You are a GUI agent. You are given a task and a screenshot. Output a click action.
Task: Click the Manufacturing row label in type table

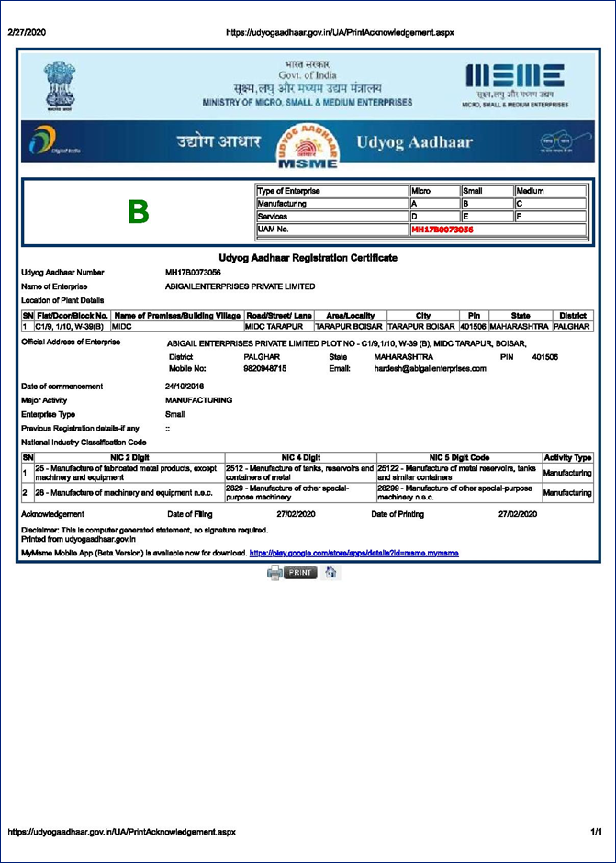332,204
